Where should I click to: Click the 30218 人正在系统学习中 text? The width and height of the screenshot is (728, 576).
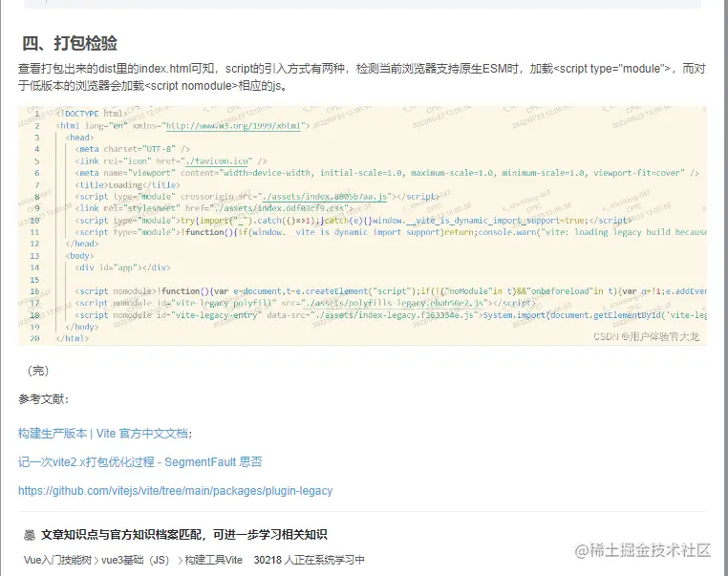tap(309, 560)
